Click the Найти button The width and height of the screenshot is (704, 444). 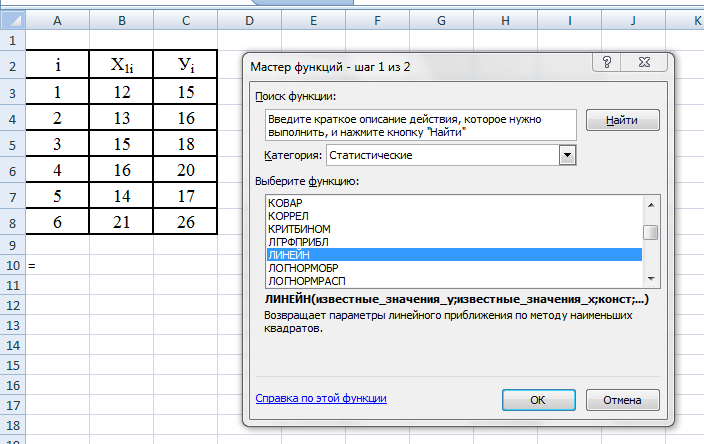(x=622, y=120)
